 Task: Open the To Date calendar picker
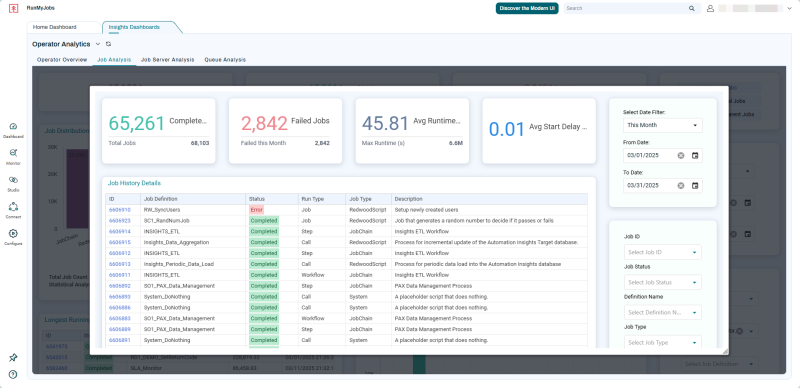pyautogui.click(x=695, y=185)
